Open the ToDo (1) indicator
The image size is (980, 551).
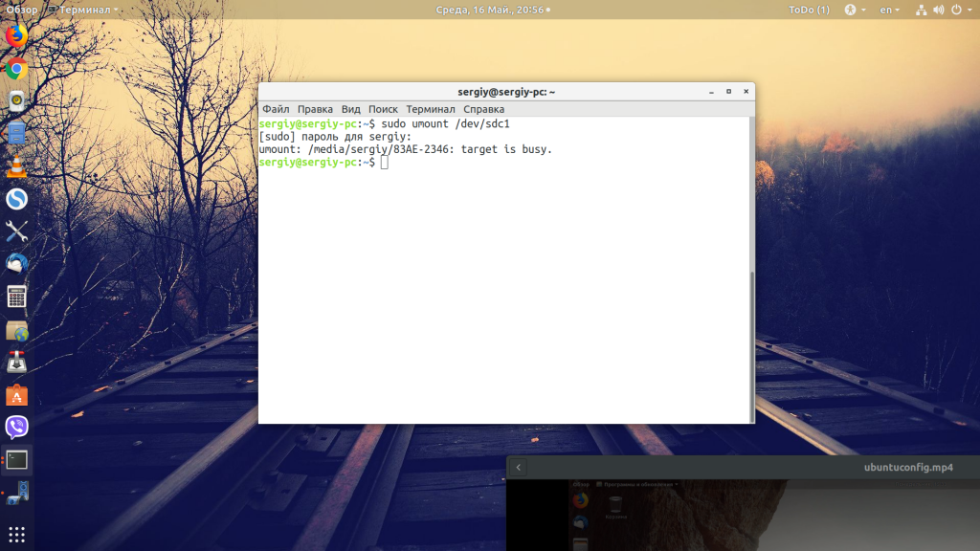click(809, 10)
